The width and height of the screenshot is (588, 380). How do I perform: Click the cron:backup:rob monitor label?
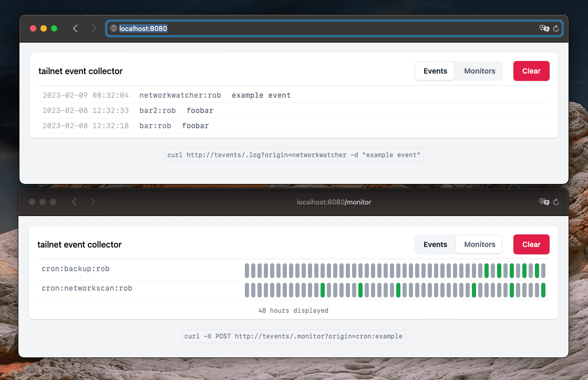click(76, 269)
